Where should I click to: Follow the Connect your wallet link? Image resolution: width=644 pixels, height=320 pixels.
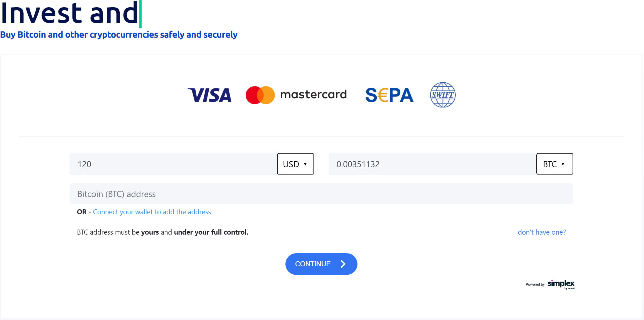pyautogui.click(x=152, y=212)
